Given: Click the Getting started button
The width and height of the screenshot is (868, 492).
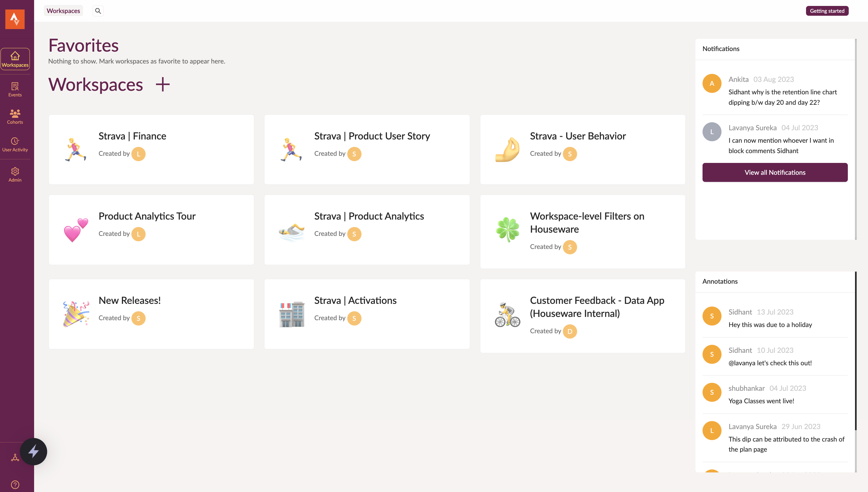Looking at the screenshot, I should pos(827,11).
